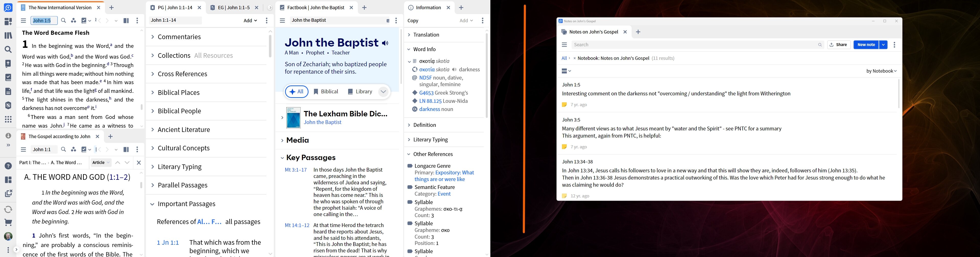Collapse the Word Info section
This screenshot has width=980, height=257.
409,50
